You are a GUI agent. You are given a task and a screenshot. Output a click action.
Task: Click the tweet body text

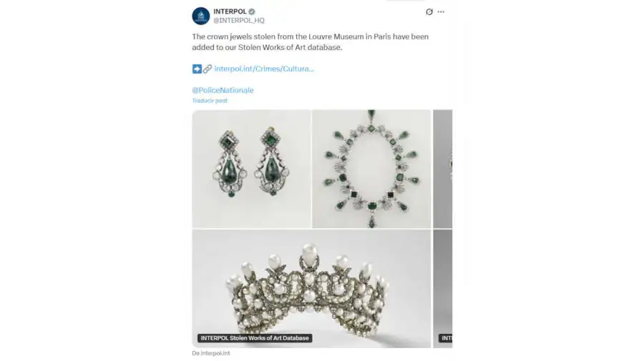click(310, 42)
